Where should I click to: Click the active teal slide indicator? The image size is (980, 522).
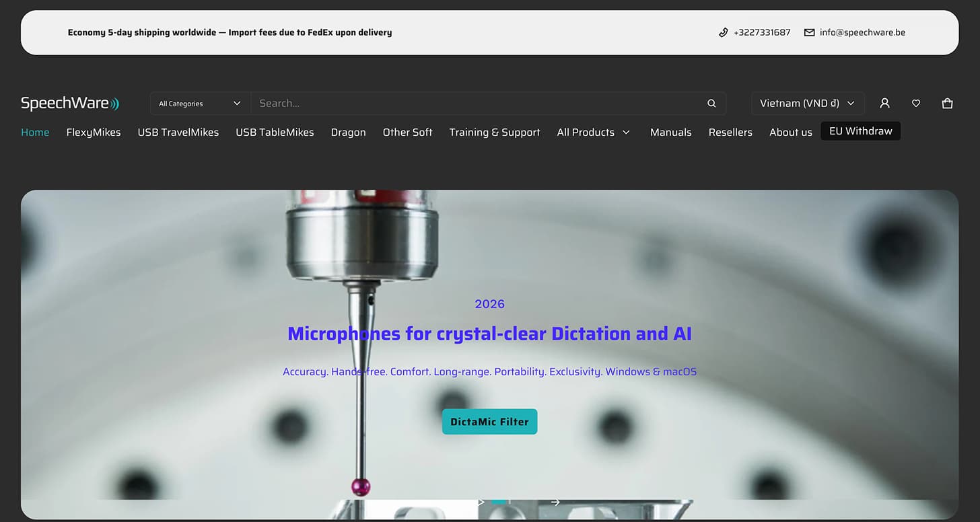[x=499, y=502]
